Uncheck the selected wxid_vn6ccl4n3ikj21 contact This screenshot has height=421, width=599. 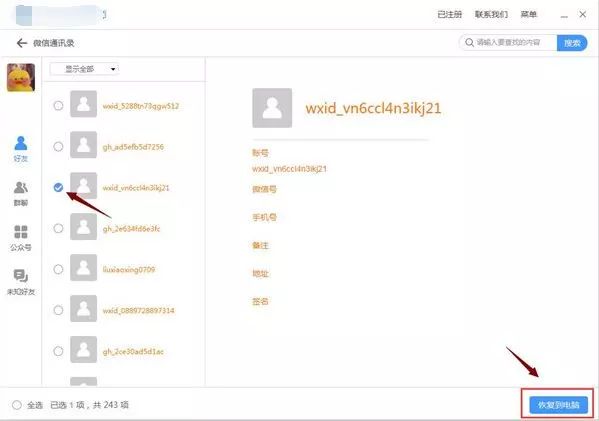pyautogui.click(x=58, y=187)
